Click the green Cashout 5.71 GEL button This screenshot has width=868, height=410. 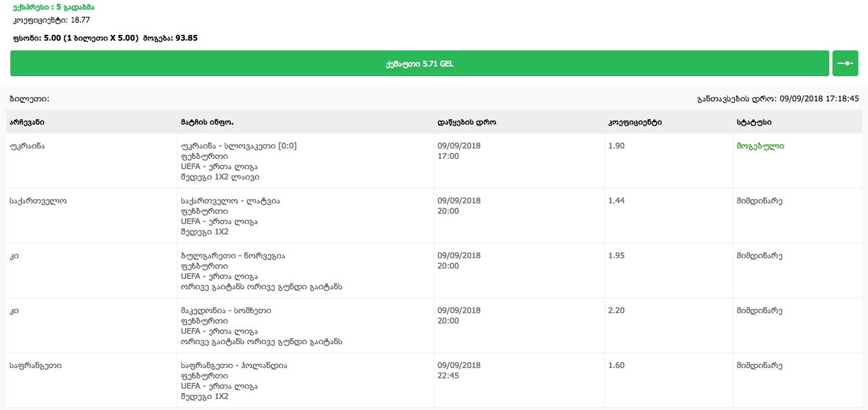(x=419, y=64)
